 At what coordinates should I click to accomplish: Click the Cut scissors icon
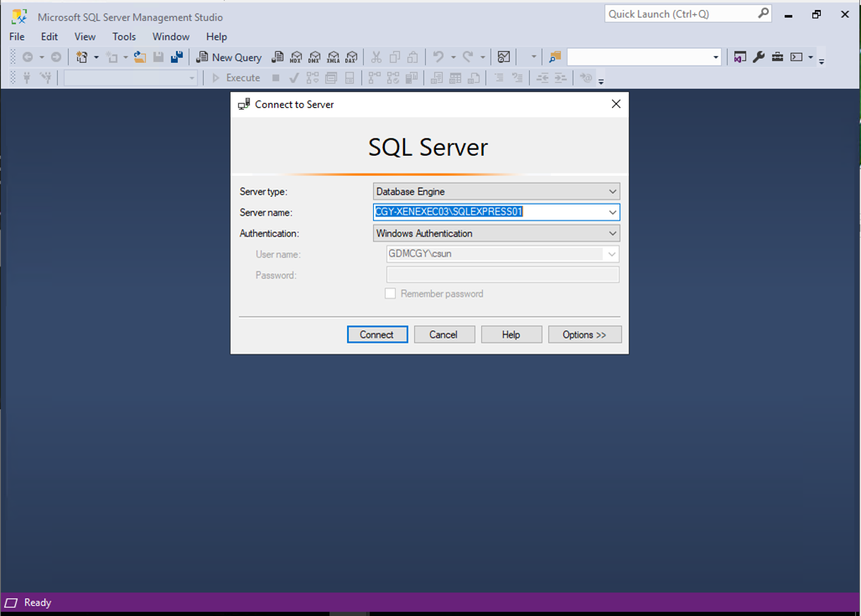376,57
